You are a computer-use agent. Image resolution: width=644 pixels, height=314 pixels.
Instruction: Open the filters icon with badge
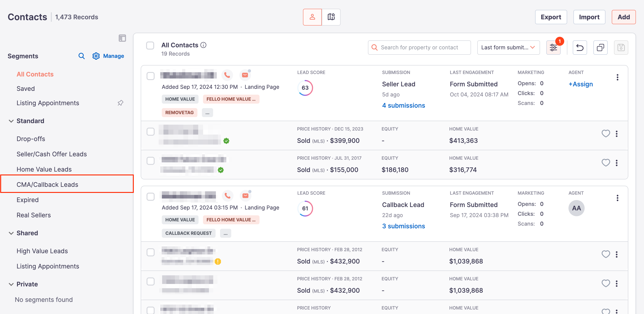point(553,47)
